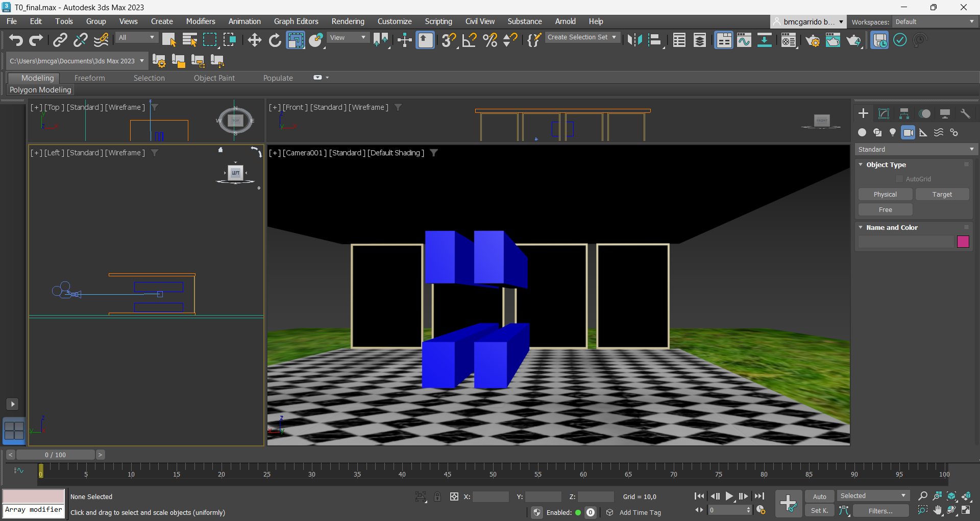Enable the AutoGrid checkbox

[899, 179]
